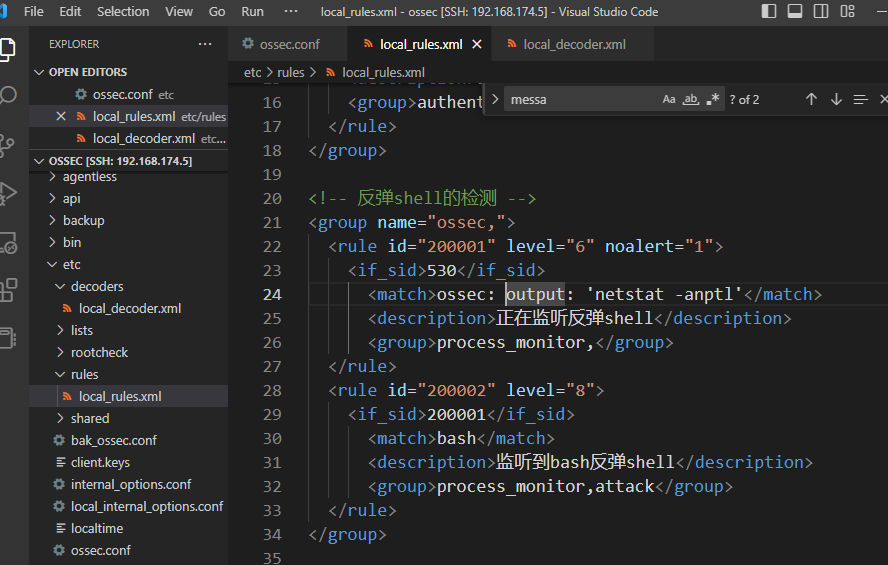
Task: Switch to the ossec.conf editor tab
Action: (288, 44)
